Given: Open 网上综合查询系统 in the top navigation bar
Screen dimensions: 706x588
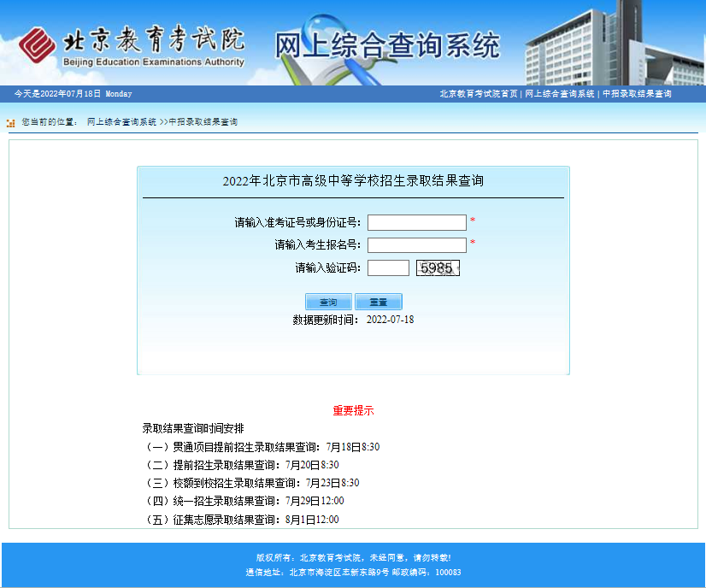Looking at the screenshot, I should [560, 94].
